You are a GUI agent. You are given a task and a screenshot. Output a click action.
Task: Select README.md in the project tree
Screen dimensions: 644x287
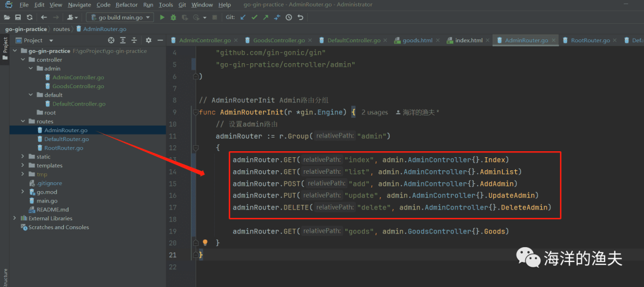coord(52,210)
